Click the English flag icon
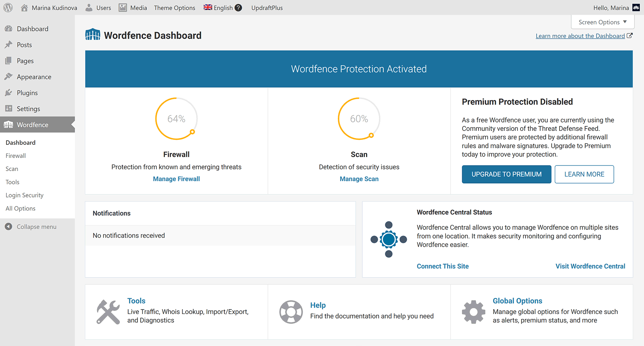The width and height of the screenshot is (644, 346). point(208,7)
